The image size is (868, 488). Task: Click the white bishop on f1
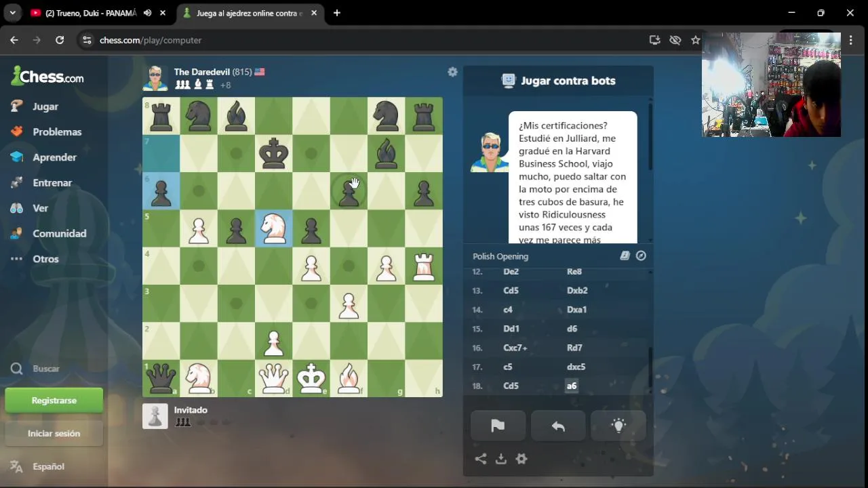click(349, 378)
